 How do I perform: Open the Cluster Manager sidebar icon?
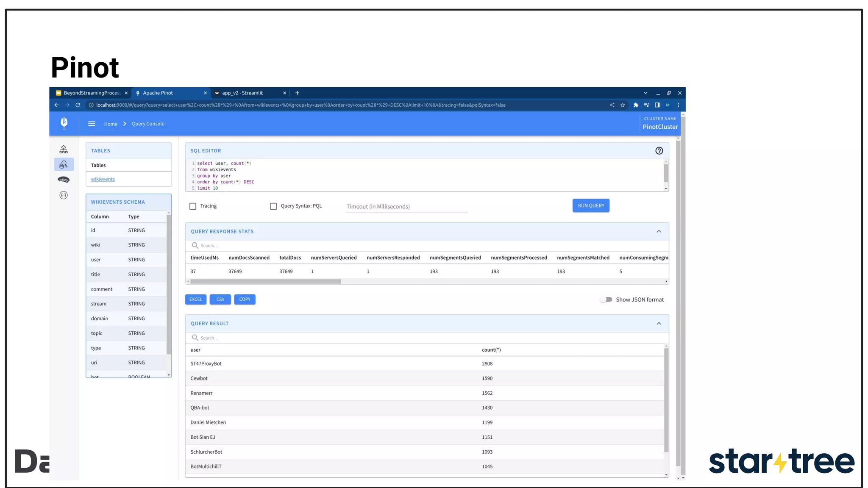[64, 149]
